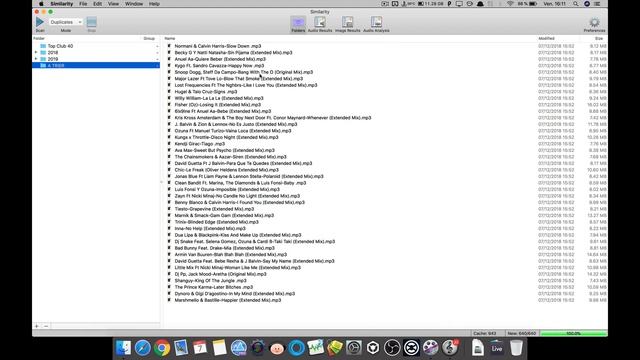
Task: Select Willy William-La La La file
Action: 219,98
